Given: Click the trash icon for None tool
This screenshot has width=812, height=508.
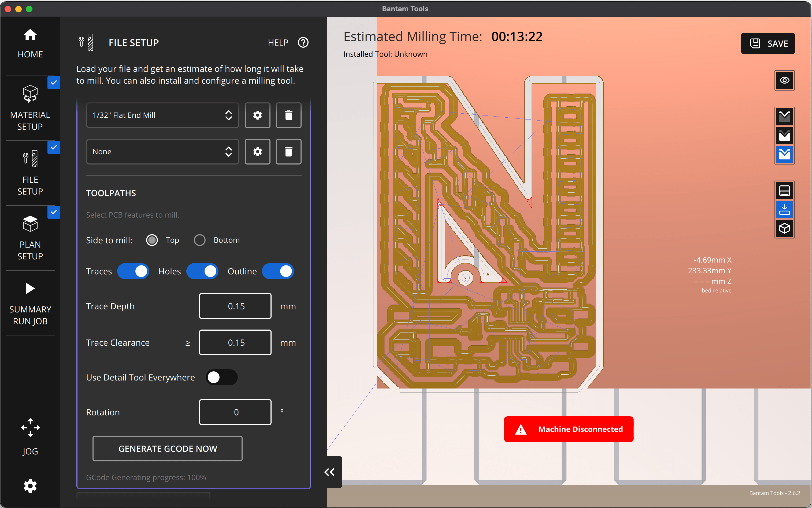Looking at the screenshot, I should point(288,152).
